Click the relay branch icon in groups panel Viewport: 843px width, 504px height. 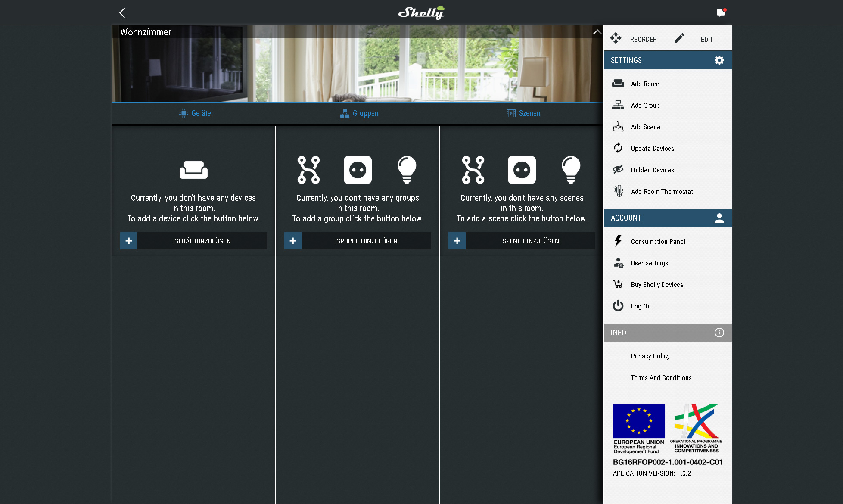[308, 170]
